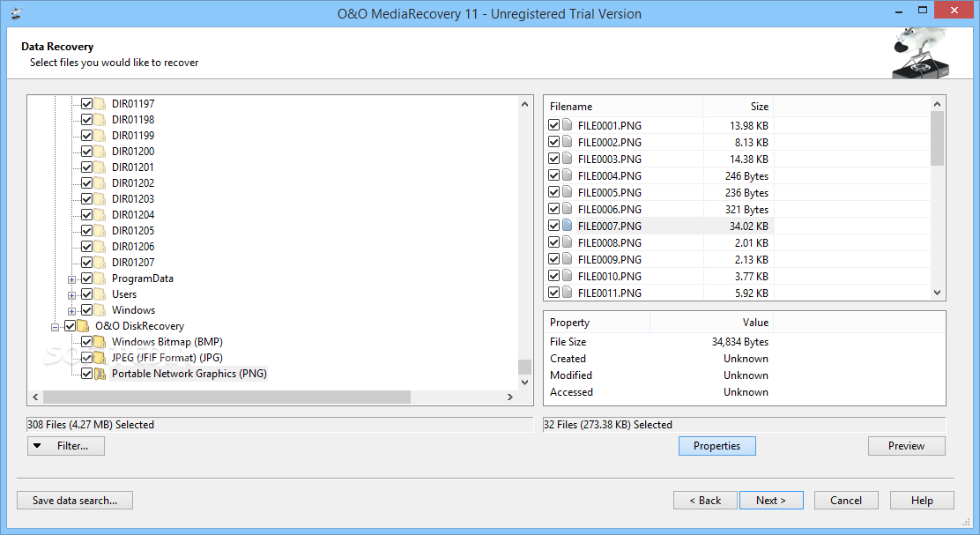Click the application icon in the title bar
The width and height of the screenshot is (980, 535).
17,13
